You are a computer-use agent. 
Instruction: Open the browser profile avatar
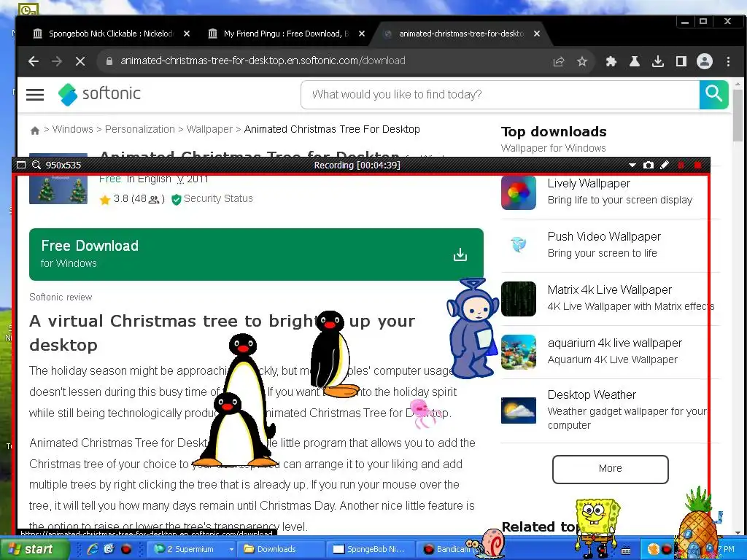705,61
